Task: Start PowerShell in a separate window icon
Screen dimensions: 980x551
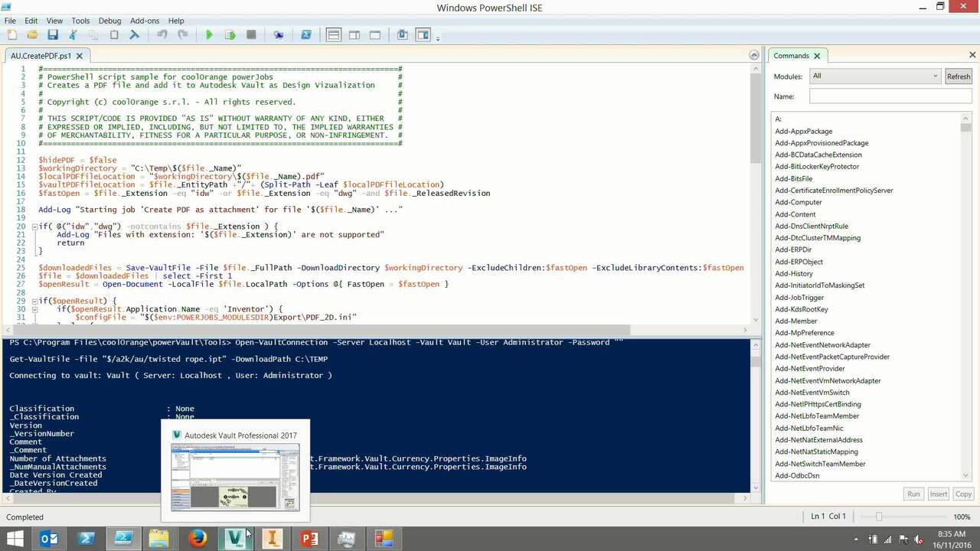Action: tap(305, 35)
